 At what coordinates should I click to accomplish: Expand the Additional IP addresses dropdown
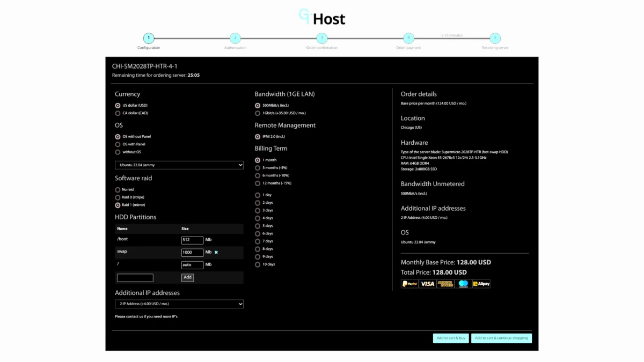pyautogui.click(x=179, y=304)
